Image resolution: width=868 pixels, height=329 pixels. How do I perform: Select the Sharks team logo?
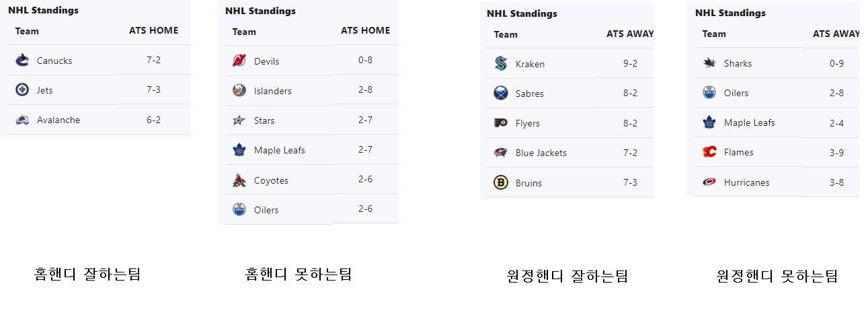pyautogui.click(x=709, y=63)
